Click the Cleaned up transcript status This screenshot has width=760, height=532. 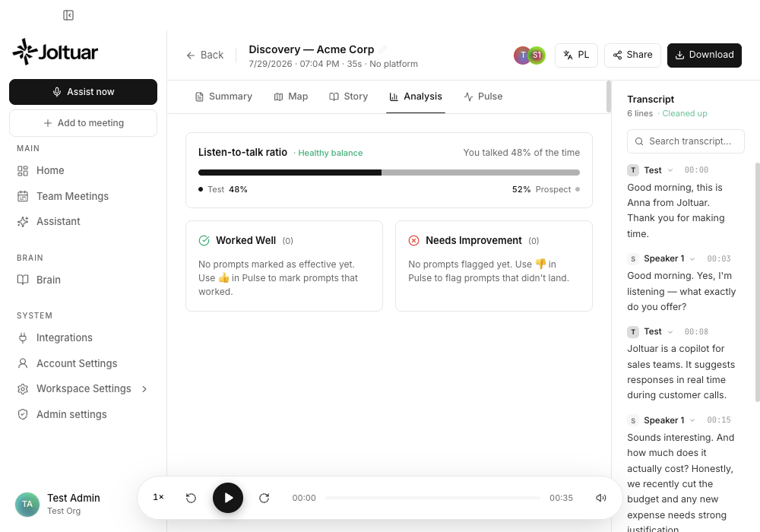coord(685,113)
